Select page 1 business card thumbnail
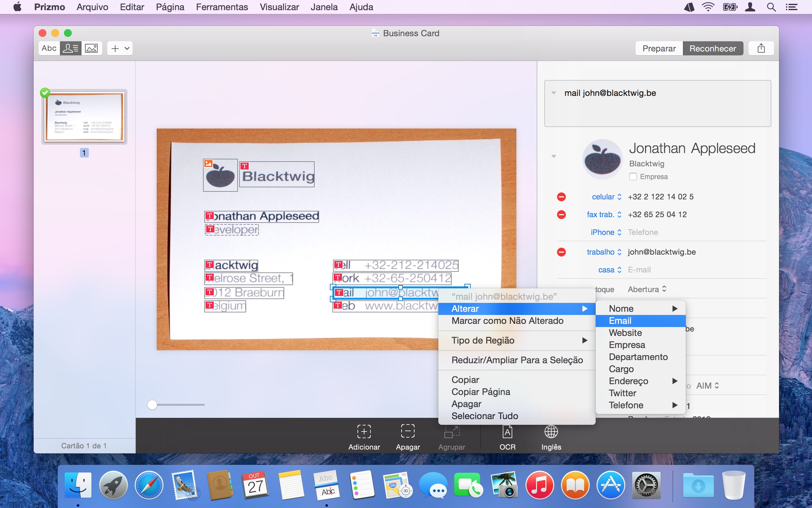 [x=84, y=117]
